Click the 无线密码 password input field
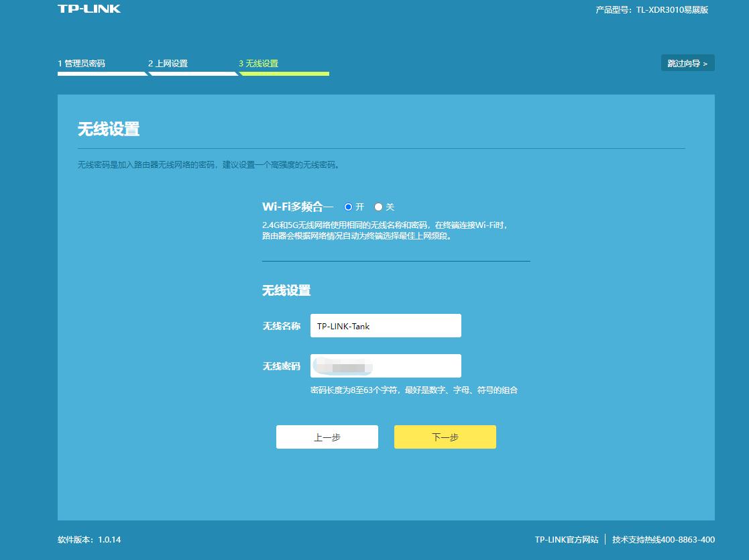Screen dimensions: 749x560 click(x=386, y=366)
